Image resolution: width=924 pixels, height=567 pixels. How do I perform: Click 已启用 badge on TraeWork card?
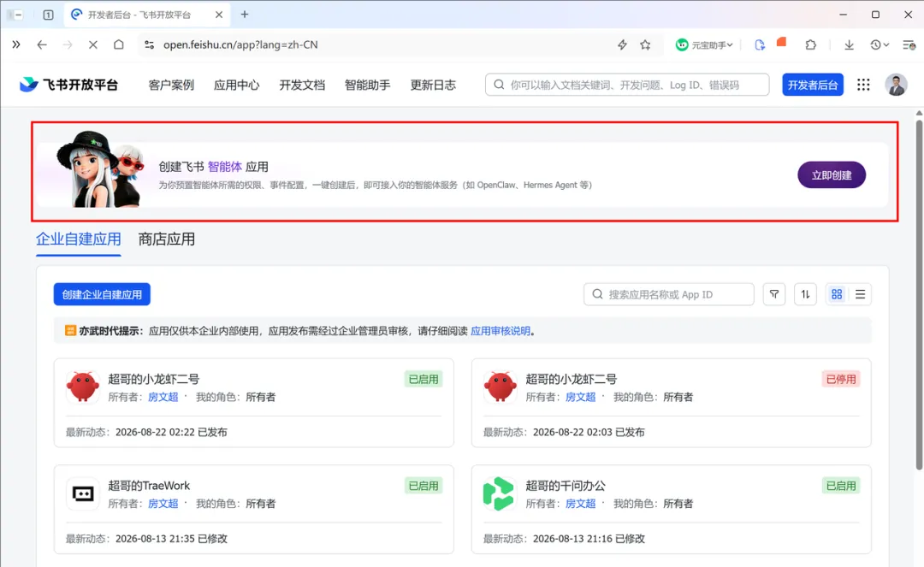click(423, 486)
